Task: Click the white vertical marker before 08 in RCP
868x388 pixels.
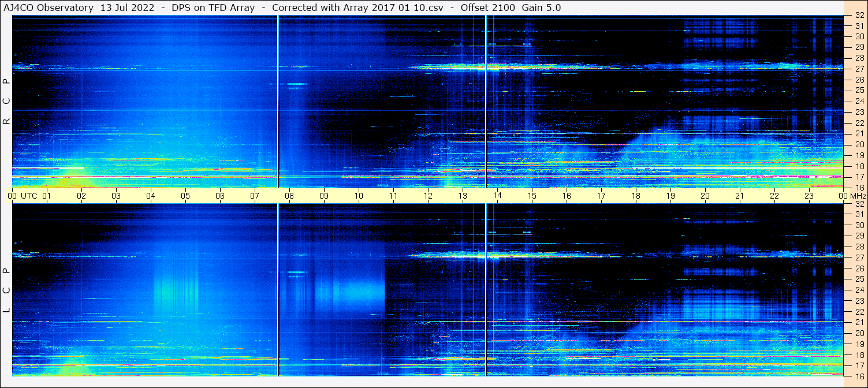Action: pos(278,102)
